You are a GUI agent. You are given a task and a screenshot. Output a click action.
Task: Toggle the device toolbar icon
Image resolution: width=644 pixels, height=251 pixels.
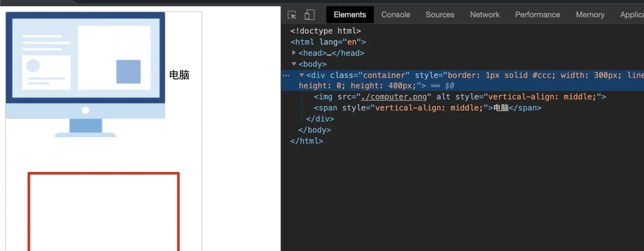[309, 15]
